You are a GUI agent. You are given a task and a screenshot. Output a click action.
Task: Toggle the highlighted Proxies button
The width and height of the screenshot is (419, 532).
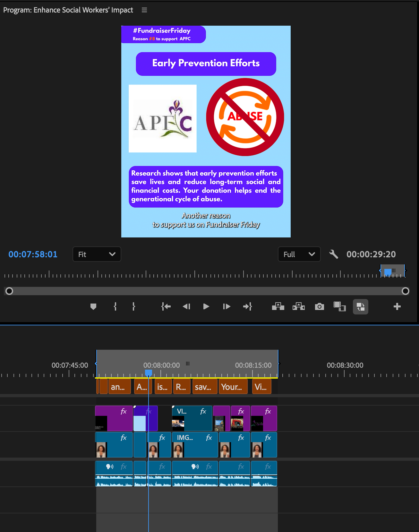pos(361,307)
